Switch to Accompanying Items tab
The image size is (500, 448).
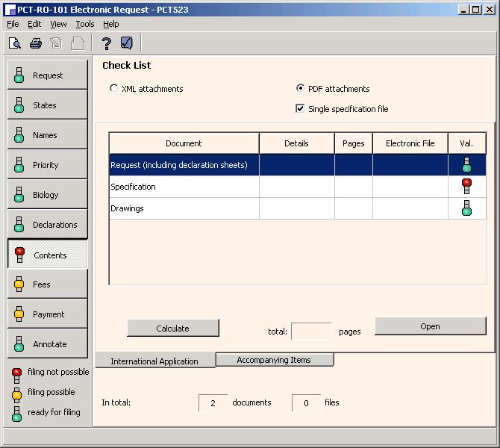pos(274,360)
